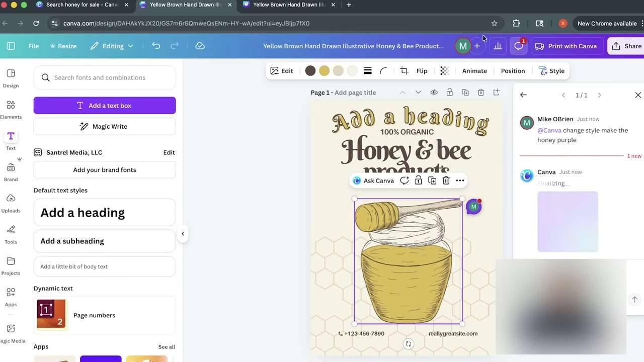Open the more options ellipsis menu
Screen dimensions: 644x362
click(460, 180)
